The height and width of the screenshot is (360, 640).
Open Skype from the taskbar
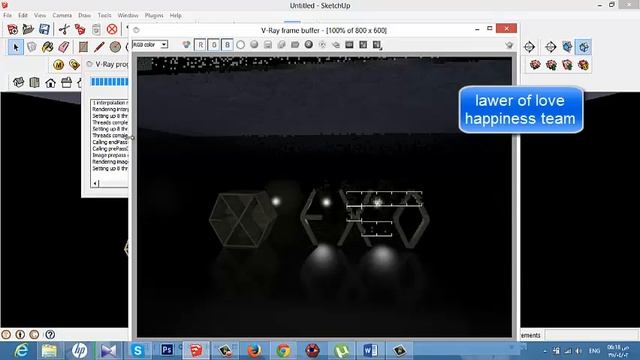pos(138,350)
